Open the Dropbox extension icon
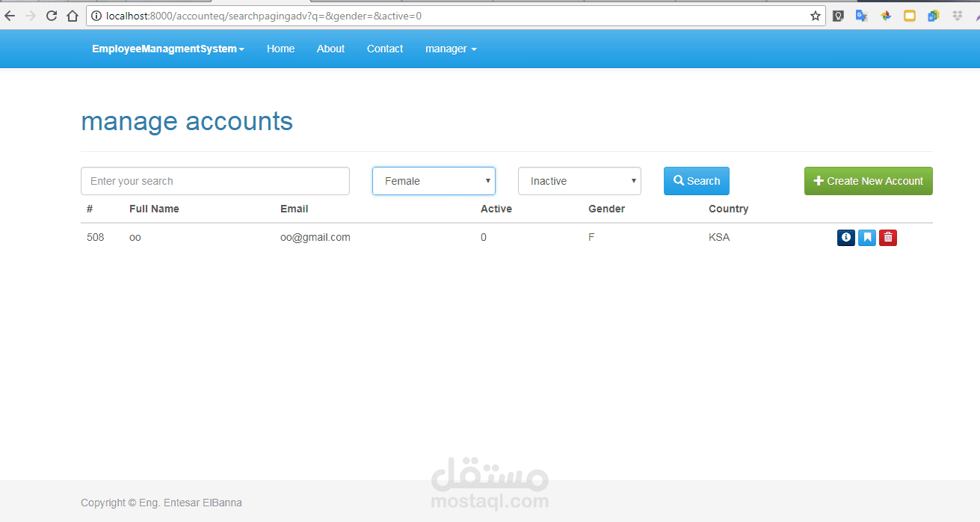The width and height of the screenshot is (980, 522). 958,16
